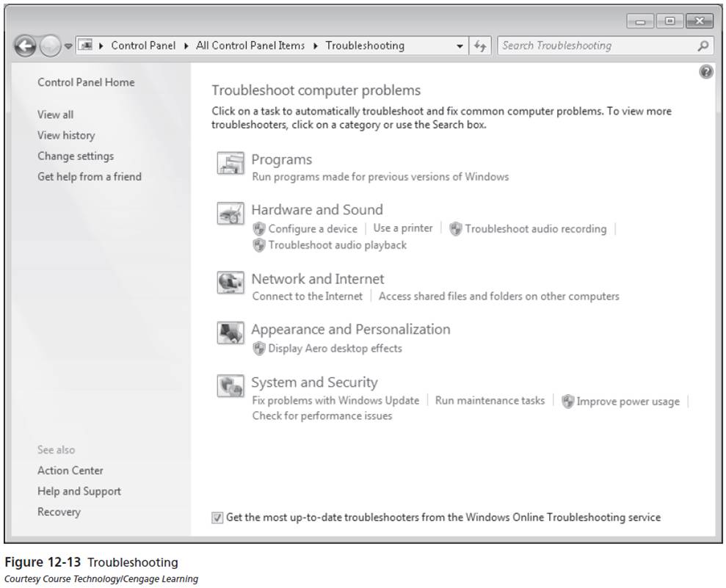The width and height of the screenshot is (726, 588).
Task: Open the Appearance and Personalization category icon
Action: pos(230,333)
